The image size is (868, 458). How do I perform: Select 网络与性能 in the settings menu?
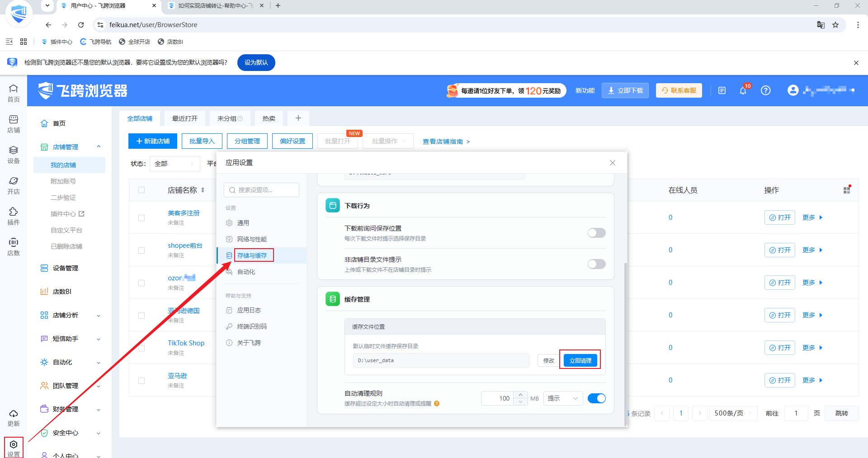[252, 239]
